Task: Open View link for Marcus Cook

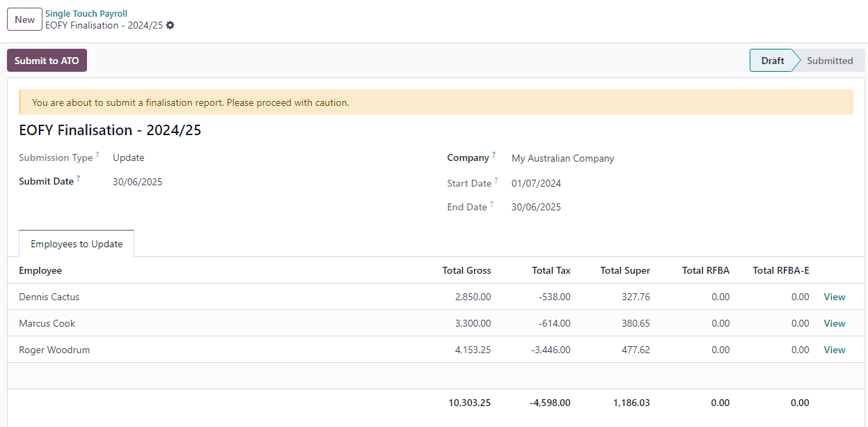Action: (834, 323)
